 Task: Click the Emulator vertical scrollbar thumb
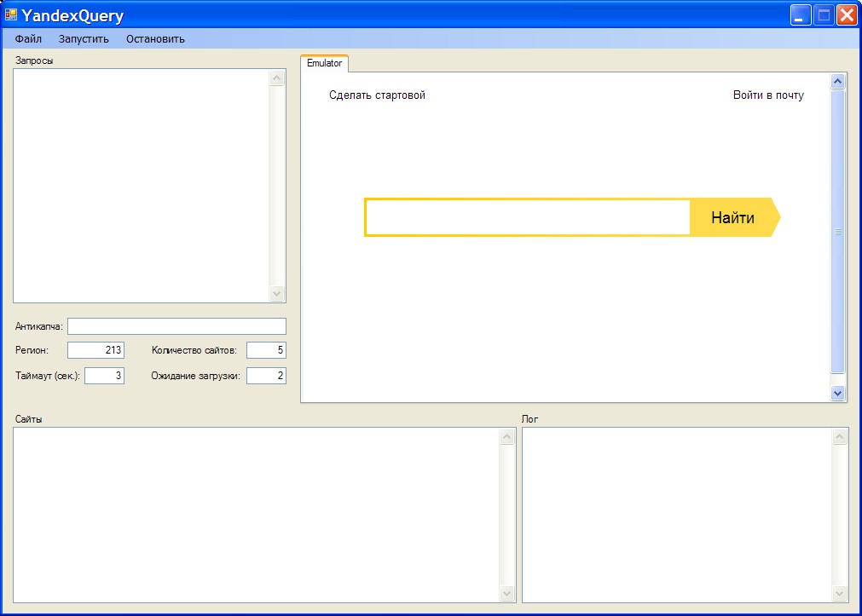click(x=837, y=232)
